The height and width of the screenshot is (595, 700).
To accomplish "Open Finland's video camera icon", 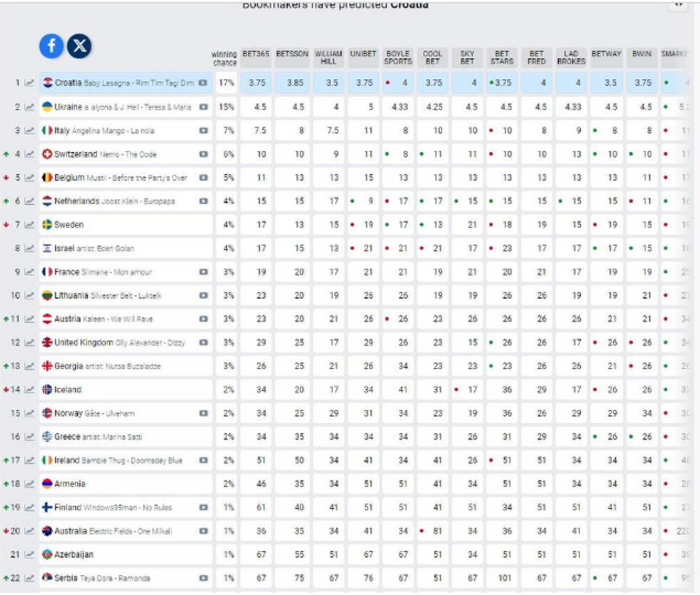I will (203, 508).
